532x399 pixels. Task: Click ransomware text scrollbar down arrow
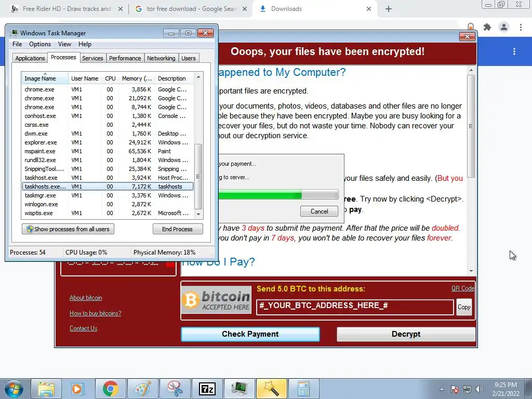click(471, 271)
